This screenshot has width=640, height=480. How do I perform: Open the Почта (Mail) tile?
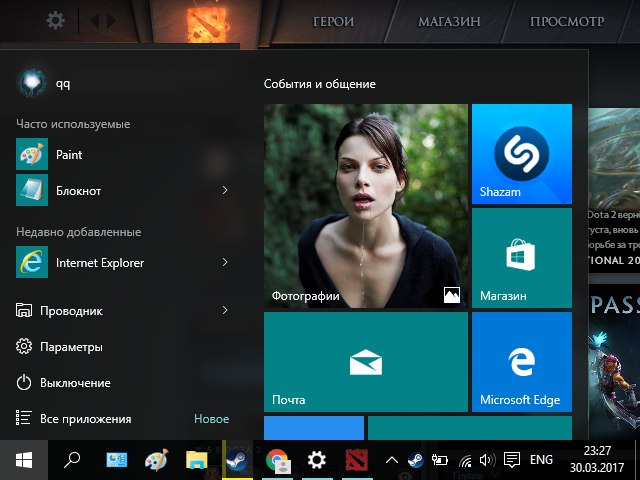point(365,361)
